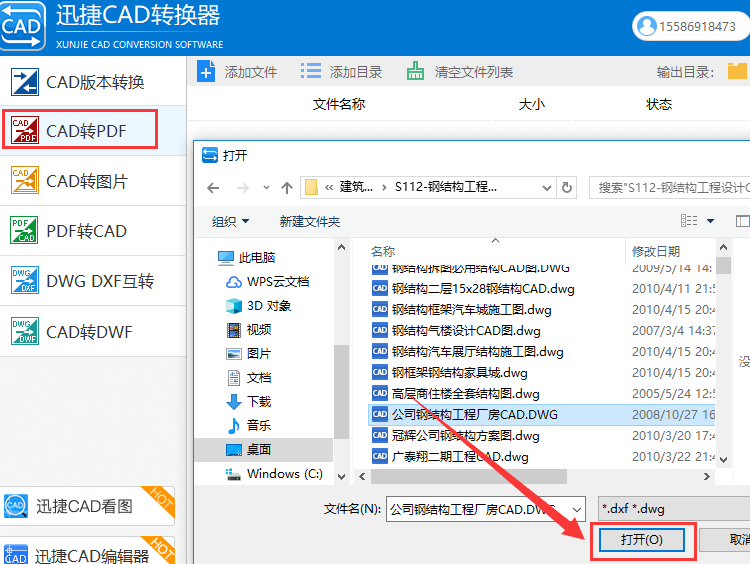Select file 钢结构框架汽车城施工图.dwg
750x564 pixels.
(541, 310)
